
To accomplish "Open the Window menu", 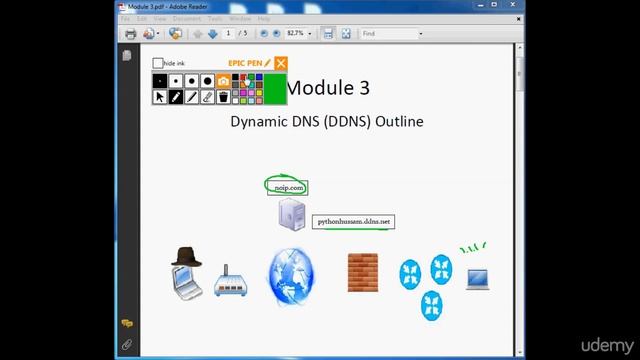I will 240,19.
